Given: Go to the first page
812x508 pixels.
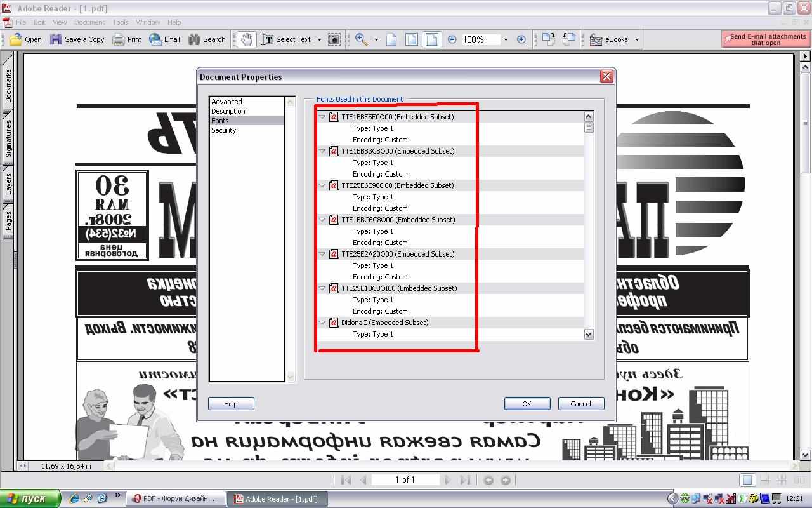Looking at the screenshot, I should pyautogui.click(x=346, y=480).
